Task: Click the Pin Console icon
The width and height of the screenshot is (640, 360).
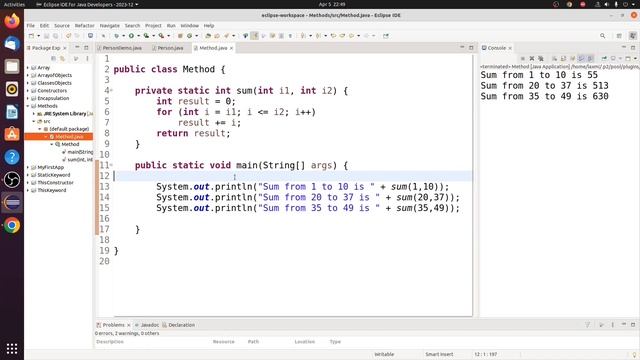Action: coord(604,58)
